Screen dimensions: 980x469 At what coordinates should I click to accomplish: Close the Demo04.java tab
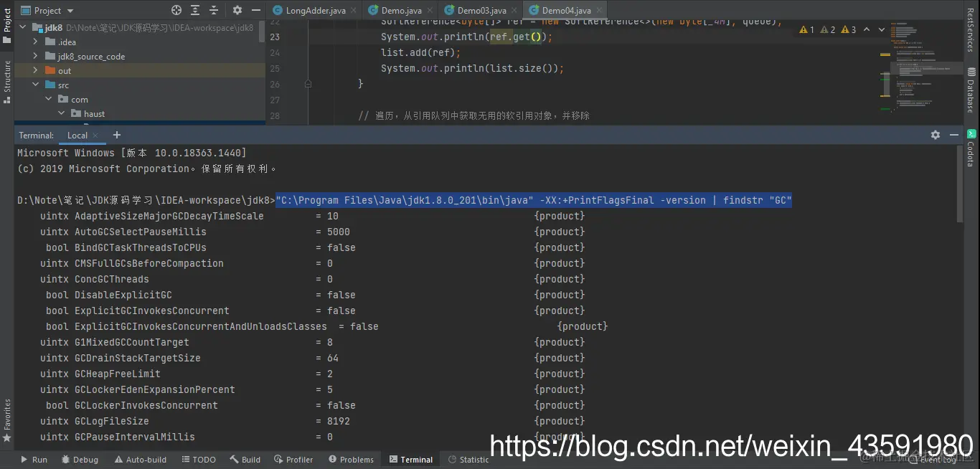pos(598,11)
